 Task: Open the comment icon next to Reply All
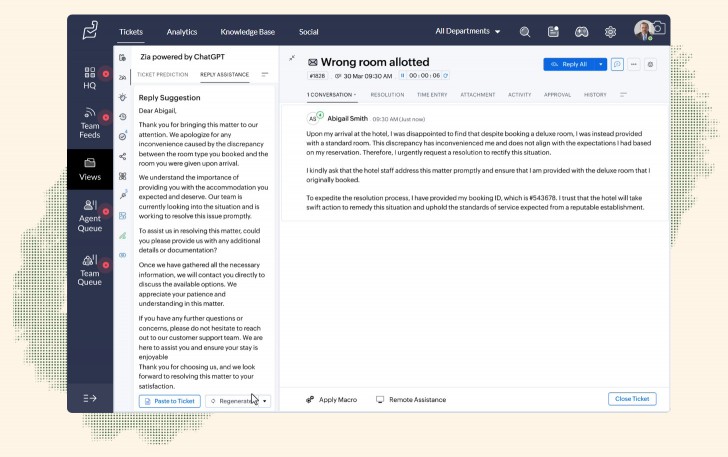pyautogui.click(x=617, y=64)
